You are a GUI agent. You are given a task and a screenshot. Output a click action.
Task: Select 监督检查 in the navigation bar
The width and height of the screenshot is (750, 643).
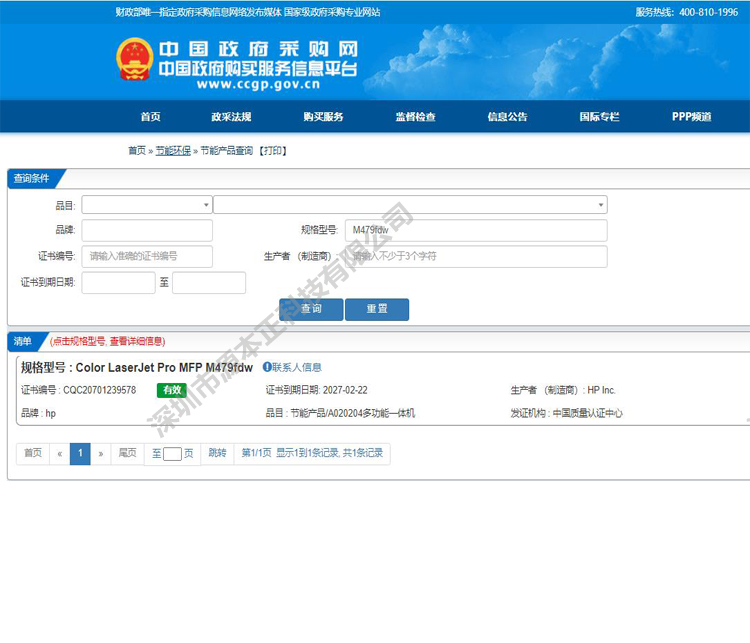[415, 117]
